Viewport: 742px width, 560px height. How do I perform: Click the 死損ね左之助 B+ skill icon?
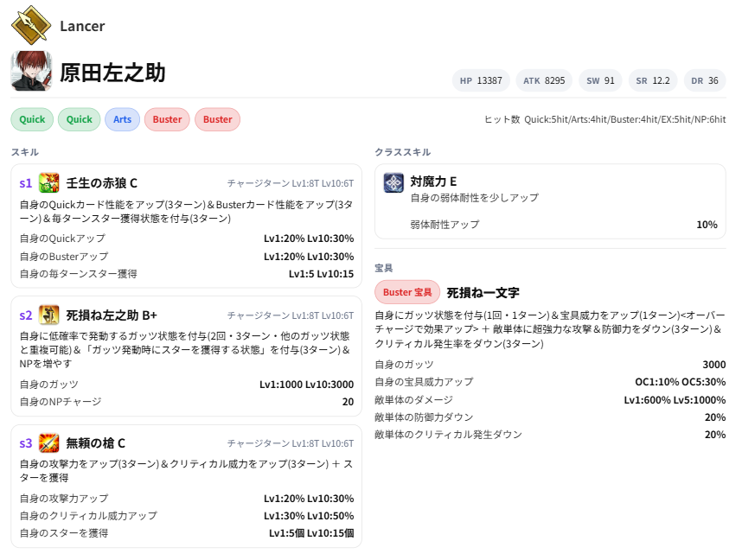point(48,315)
